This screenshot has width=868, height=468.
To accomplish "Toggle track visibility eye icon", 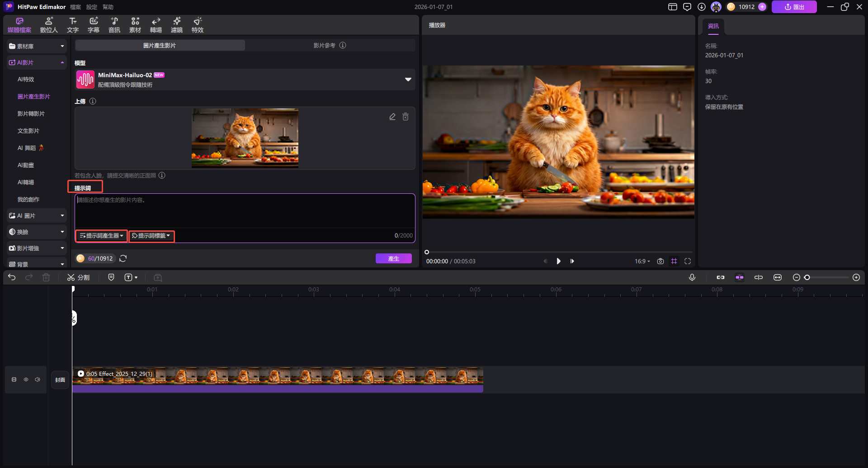I will point(26,379).
